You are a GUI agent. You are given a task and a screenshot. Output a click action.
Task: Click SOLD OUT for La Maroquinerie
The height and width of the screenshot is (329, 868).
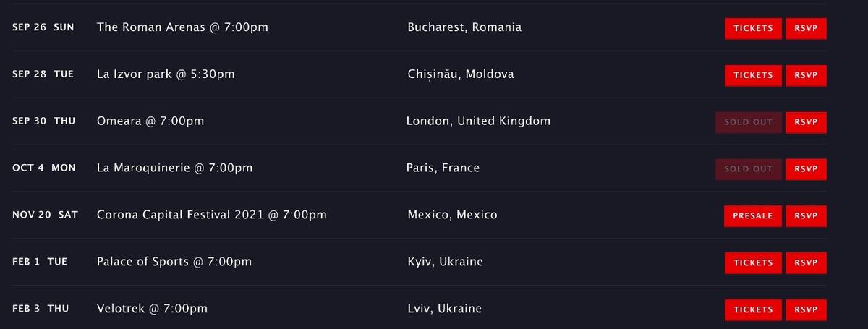pyautogui.click(x=749, y=169)
